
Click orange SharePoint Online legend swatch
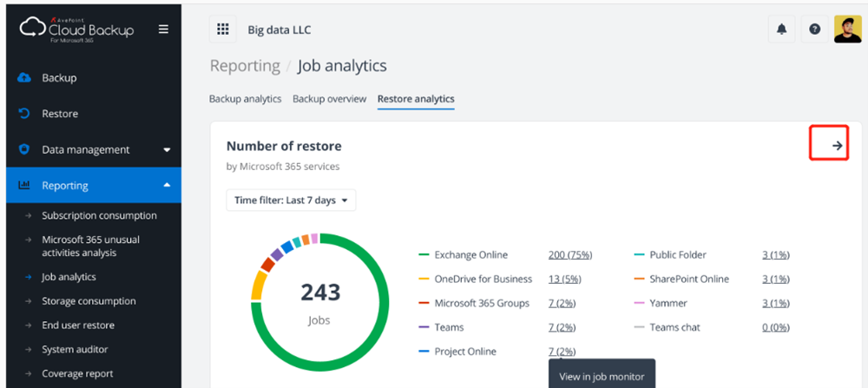[x=639, y=279]
